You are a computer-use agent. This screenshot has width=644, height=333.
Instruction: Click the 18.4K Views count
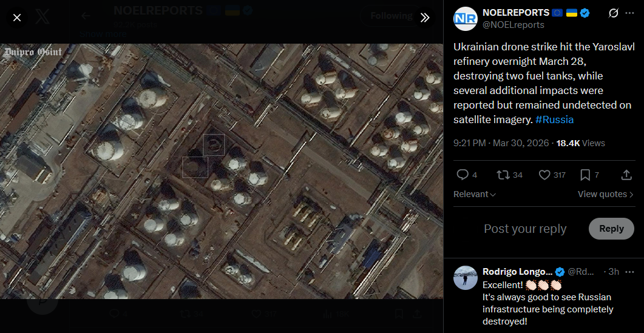(x=580, y=143)
